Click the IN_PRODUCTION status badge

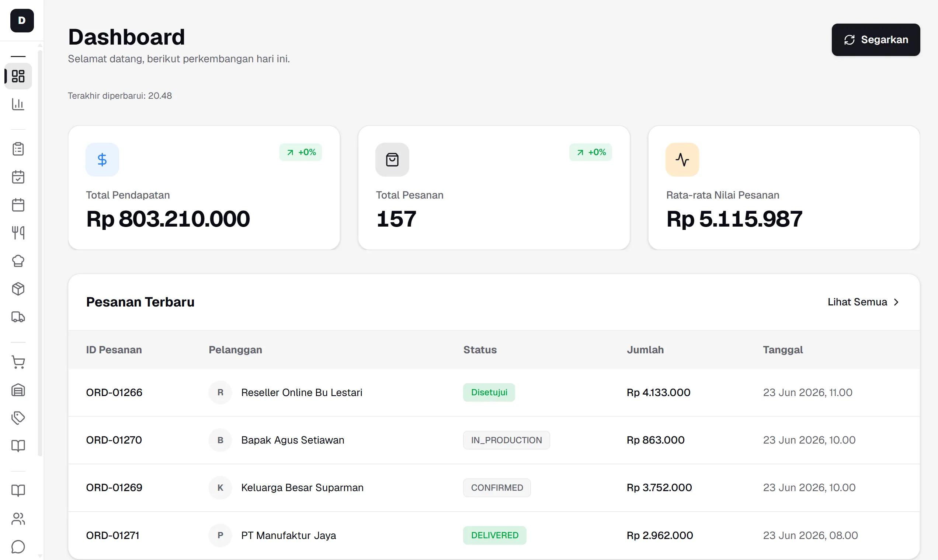[x=506, y=440]
